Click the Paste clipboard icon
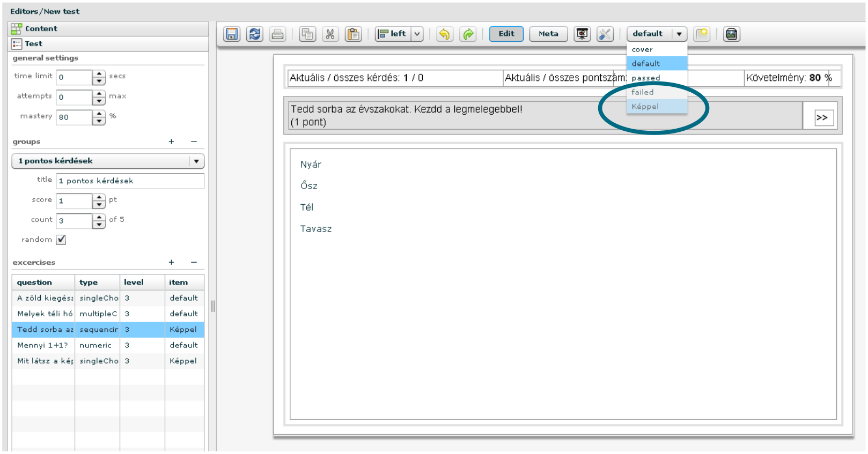 [353, 34]
